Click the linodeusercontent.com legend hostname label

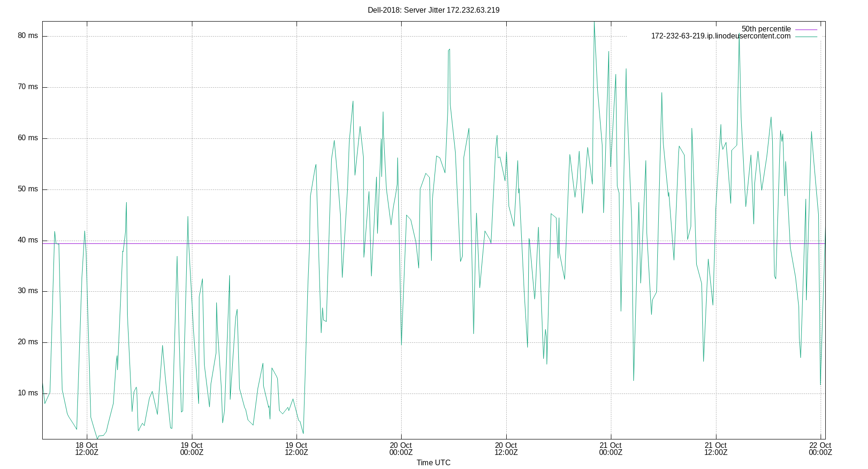point(721,36)
